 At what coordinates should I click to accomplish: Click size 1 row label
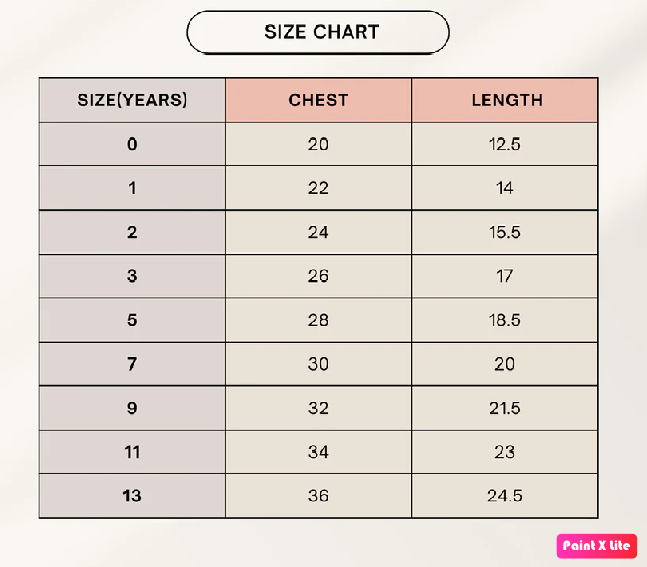point(132,188)
